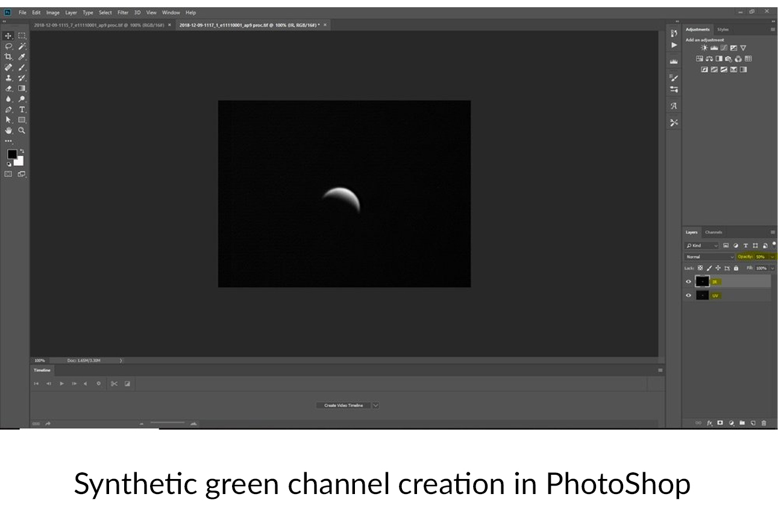The height and width of the screenshot is (532, 778).
Task: Hide the UV layer
Action: click(x=688, y=296)
